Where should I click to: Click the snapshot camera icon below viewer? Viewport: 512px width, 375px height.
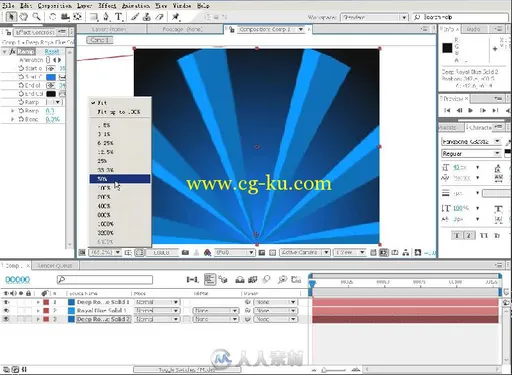pos(185,253)
